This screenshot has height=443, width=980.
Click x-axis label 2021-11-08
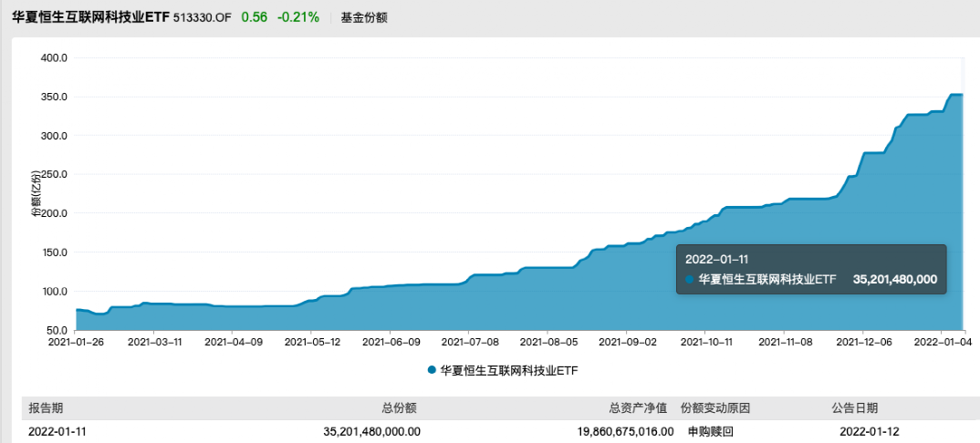point(784,342)
